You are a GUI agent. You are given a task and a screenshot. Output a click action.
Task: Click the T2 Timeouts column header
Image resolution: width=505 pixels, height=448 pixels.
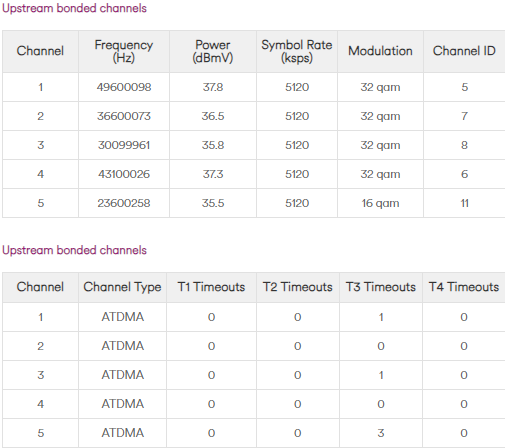[298, 287]
